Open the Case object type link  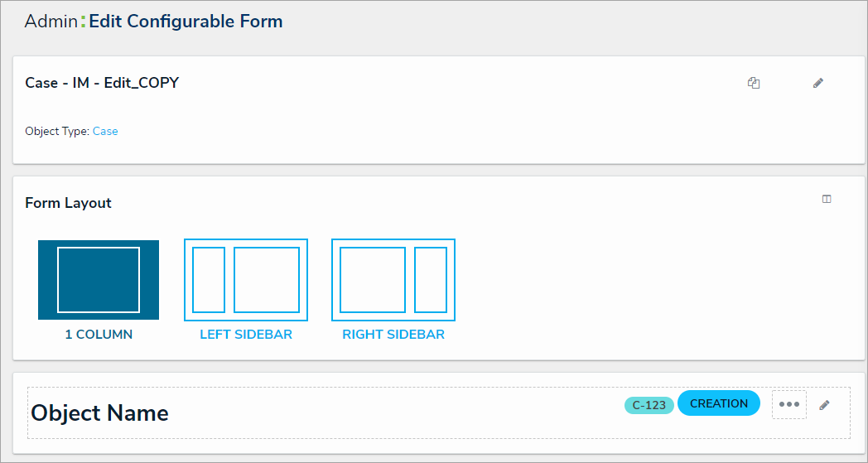tap(105, 131)
